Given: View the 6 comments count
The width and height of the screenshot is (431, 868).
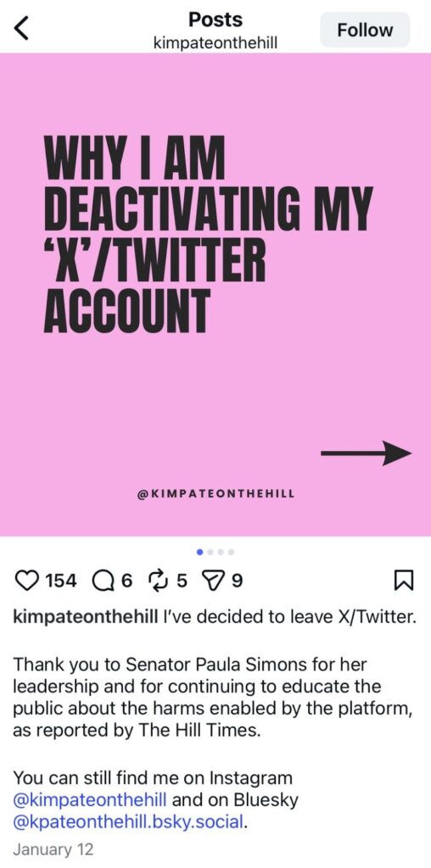Looking at the screenshot, I should pos(127,581).
